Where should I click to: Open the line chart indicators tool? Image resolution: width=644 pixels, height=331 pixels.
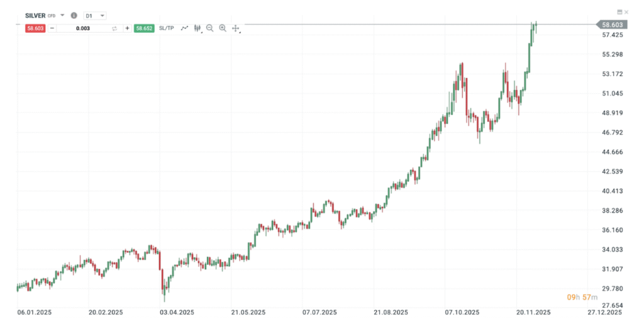pos(184,28)
